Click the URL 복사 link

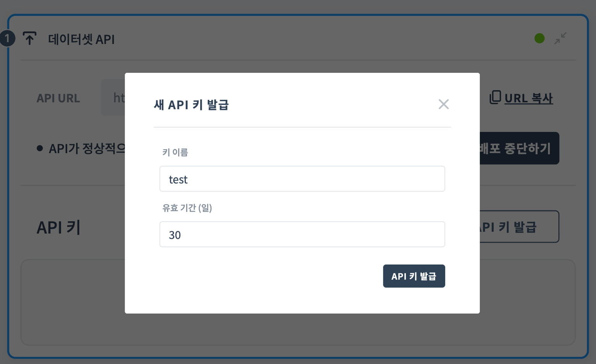[528, 98]
